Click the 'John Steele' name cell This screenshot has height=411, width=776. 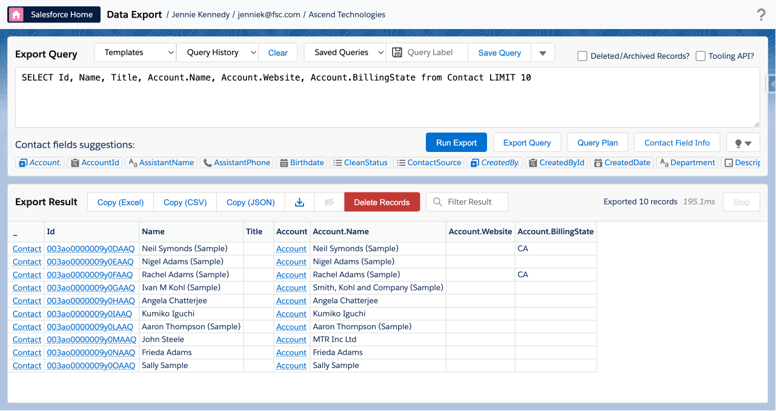click(191, 340)
